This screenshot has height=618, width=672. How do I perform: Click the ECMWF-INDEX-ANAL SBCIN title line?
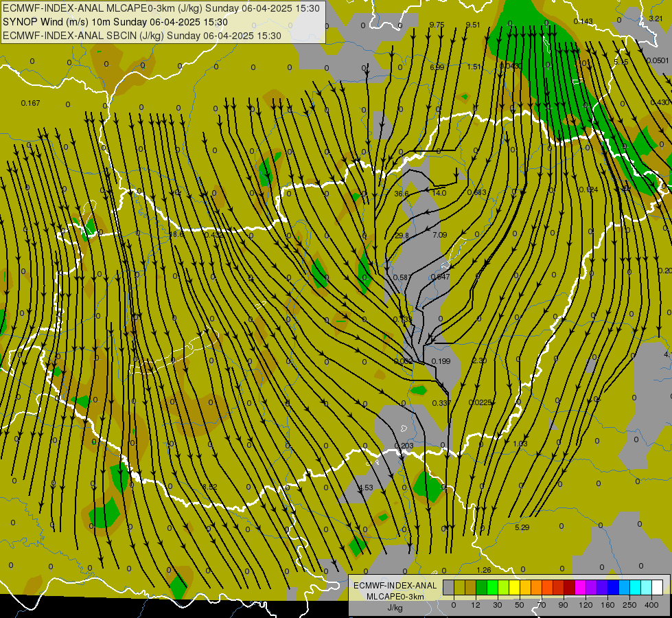coord(142,36)
